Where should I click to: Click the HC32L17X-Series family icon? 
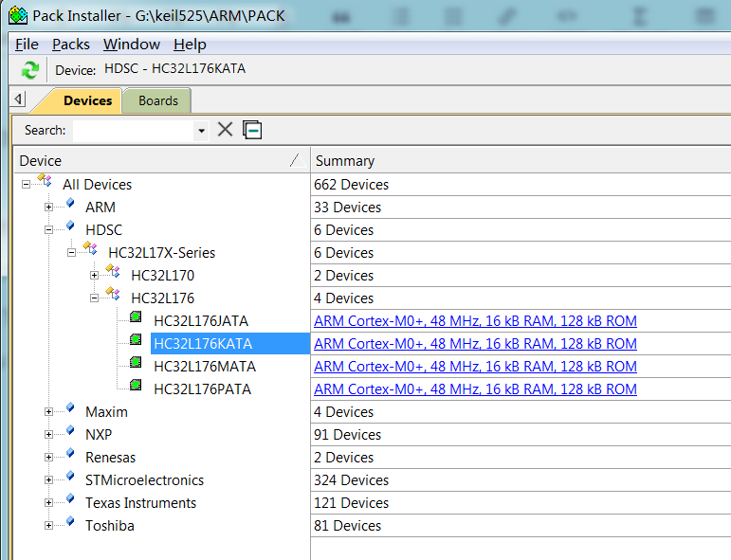pos(90,248)
